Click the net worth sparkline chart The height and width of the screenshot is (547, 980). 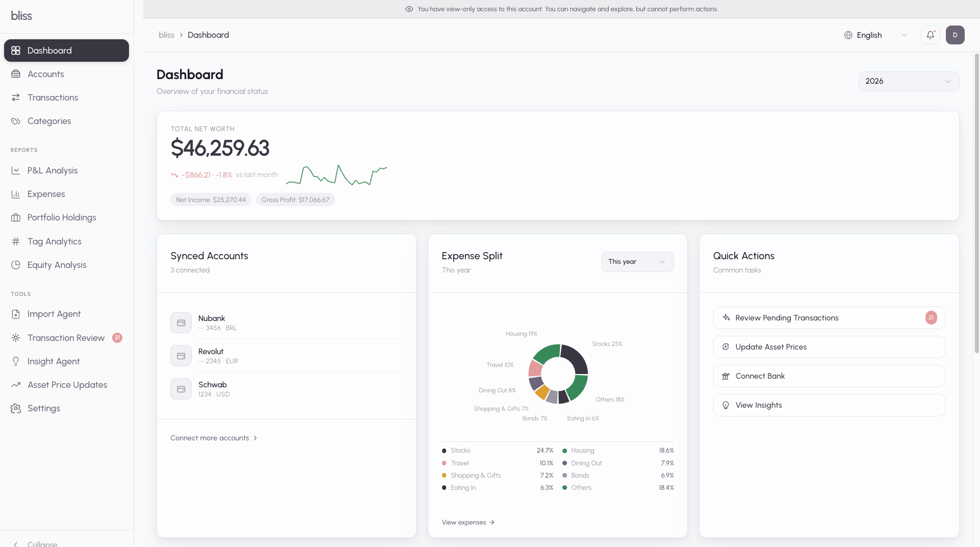pos(337,176)
